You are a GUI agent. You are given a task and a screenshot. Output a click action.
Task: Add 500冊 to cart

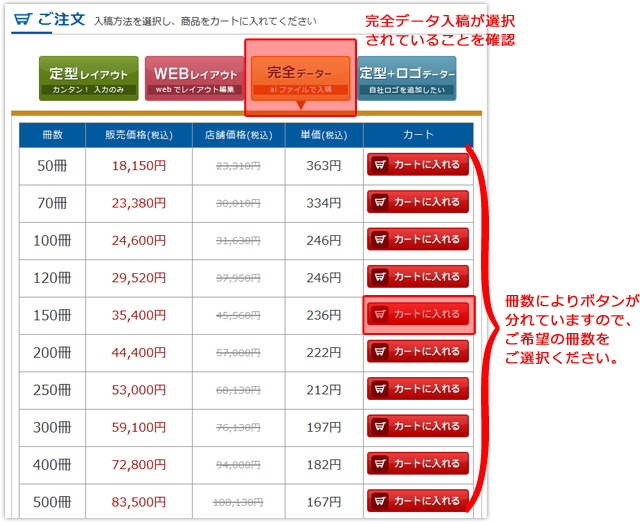(x=418, y=501)
